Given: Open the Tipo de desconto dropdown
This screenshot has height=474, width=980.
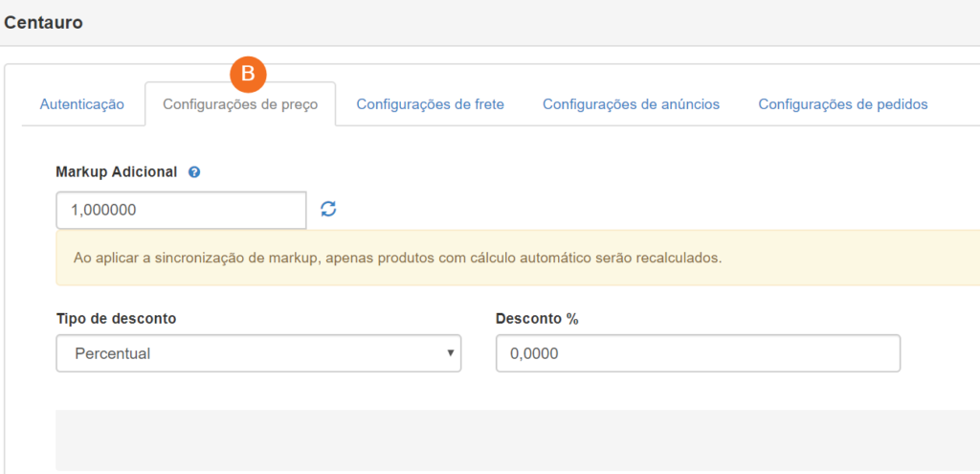Looking at the screenshot, I should (x=258, y=353).
